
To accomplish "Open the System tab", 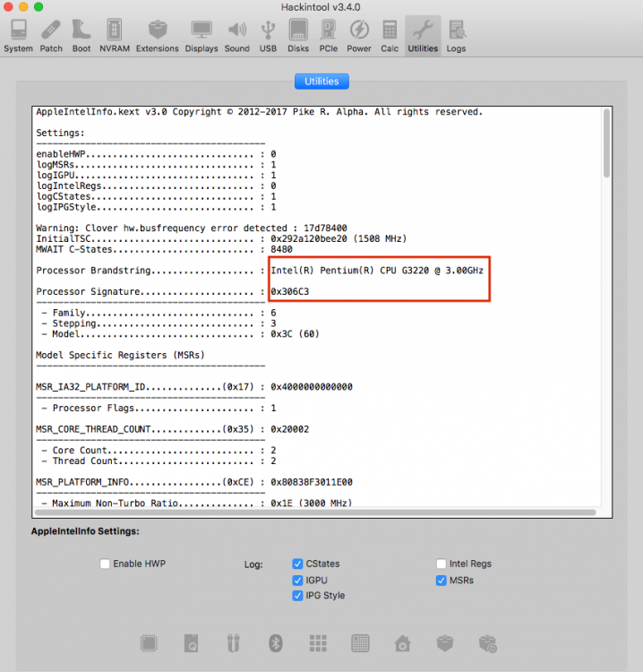I will pyautogui.click(x=19, y=36).
